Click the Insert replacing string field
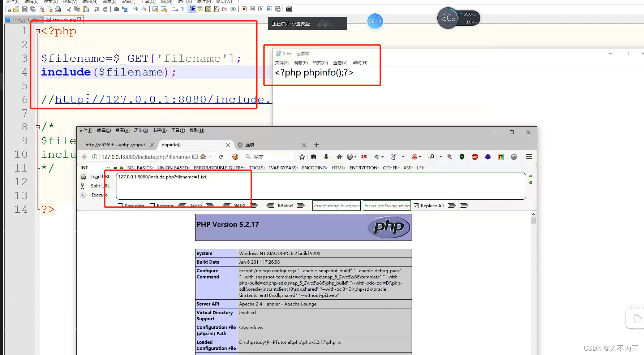The height and width of the screenshot is (355, 644). (x=387, y=205)
